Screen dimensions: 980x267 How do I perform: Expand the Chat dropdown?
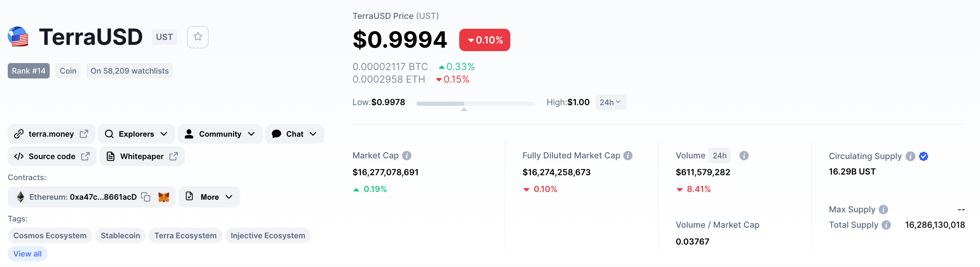coord(294,134)
